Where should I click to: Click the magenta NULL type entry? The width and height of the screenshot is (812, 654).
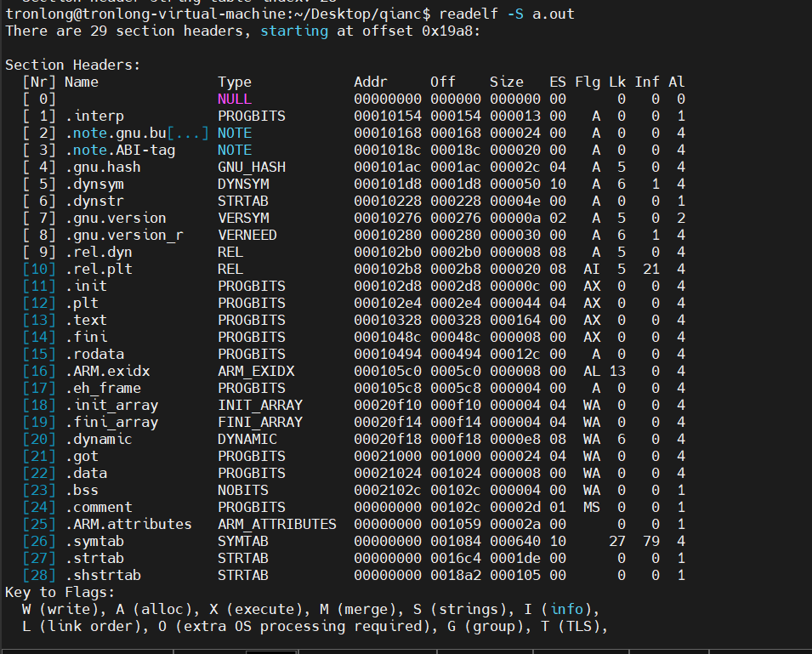(235, 99)
